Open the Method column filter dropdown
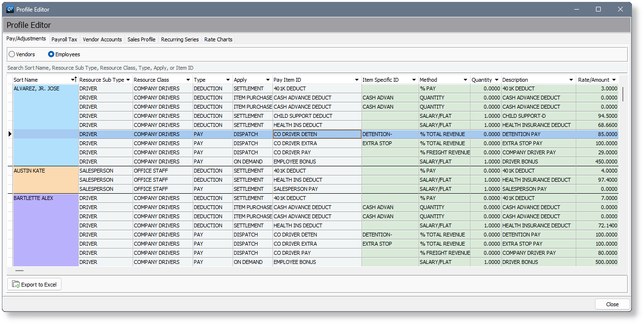The height and width of the screenshot is (324, 644). [465, 80]
